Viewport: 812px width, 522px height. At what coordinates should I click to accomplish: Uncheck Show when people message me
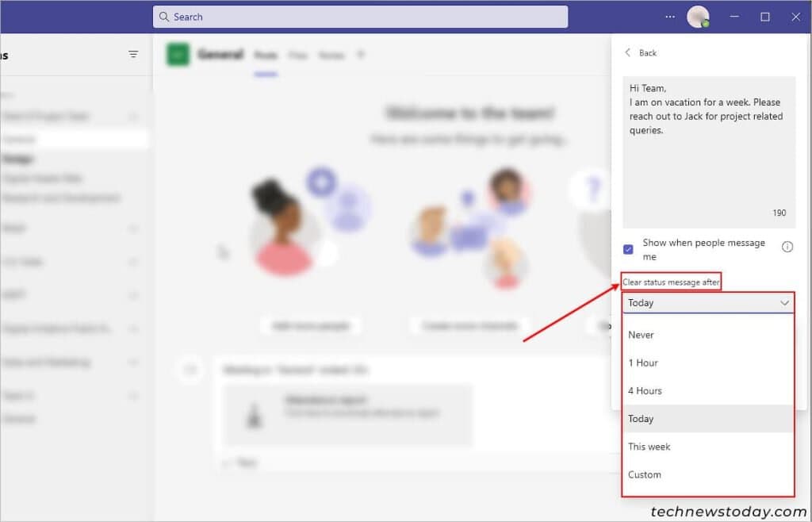pos(628,249)
